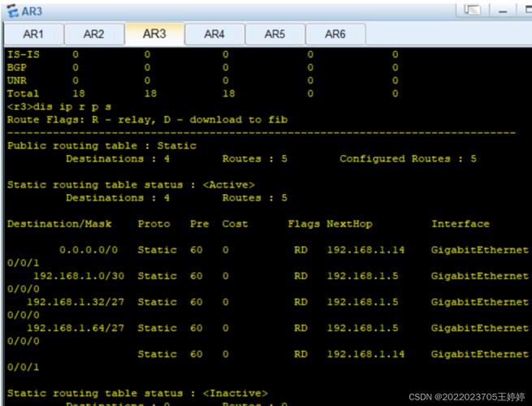Click next hop 192.168.1.5 of 192.168.1.0/30

click(362, 276)
